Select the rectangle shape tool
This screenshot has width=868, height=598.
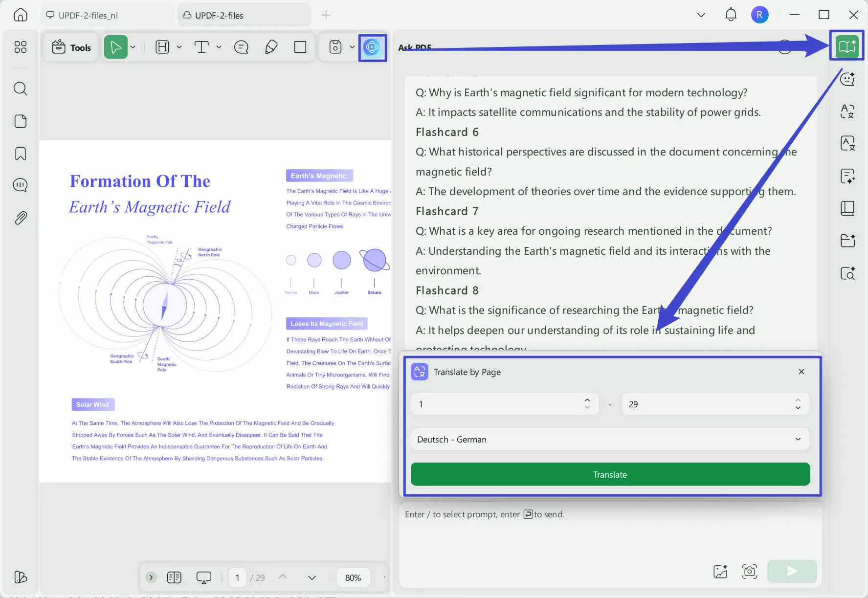[x=300, y=47]
